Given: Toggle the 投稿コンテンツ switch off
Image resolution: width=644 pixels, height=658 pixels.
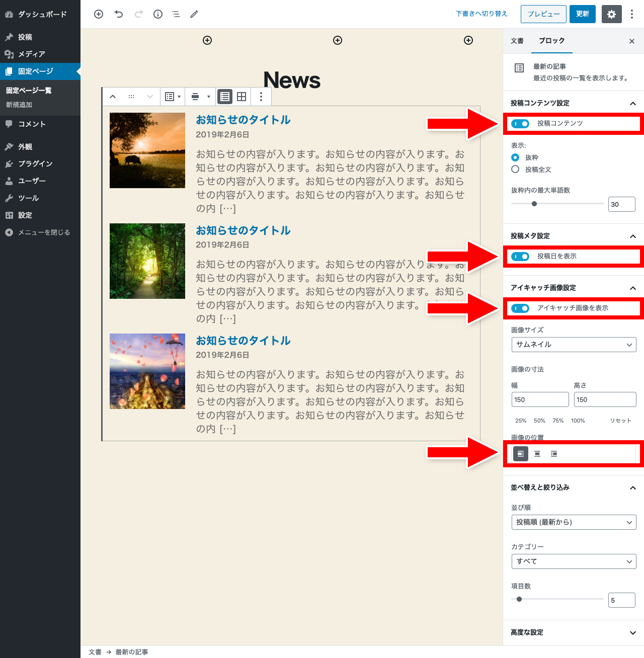Looking at the screenshot, I should 520,123.
